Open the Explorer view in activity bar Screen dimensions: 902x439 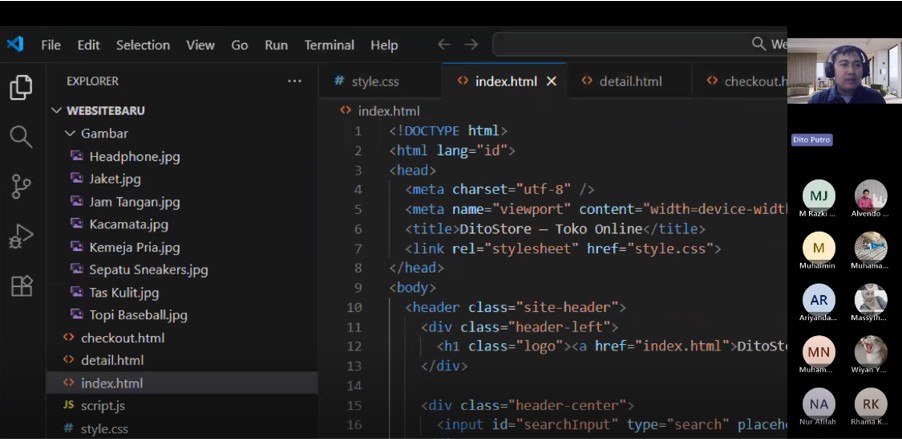click(21, 87)
